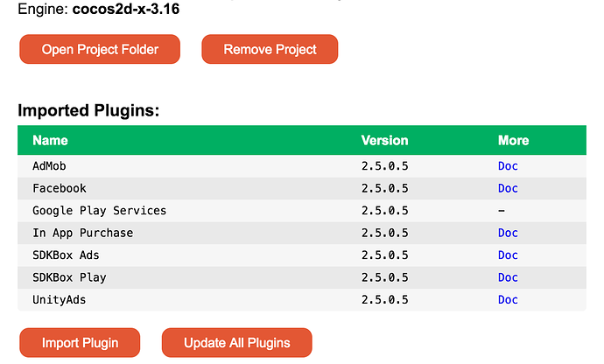Select the SDKBox Play plugin name
Image resolution: width=604 pixels, height=364 pixels.
pyautogui.click(x=69, y=277)
